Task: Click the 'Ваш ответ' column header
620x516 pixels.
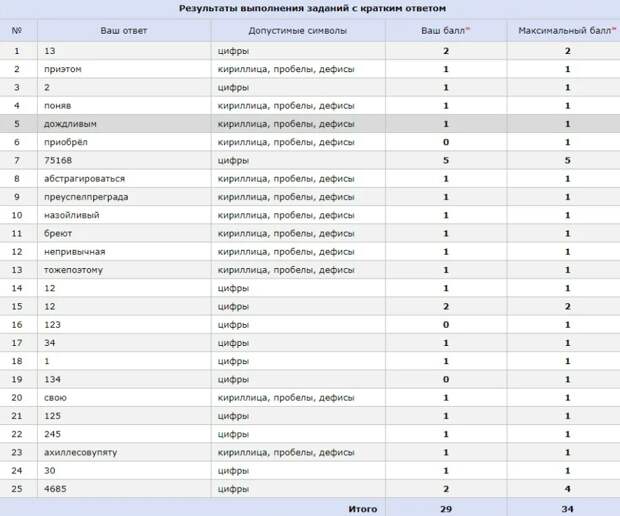Action: tap(123, 30)
